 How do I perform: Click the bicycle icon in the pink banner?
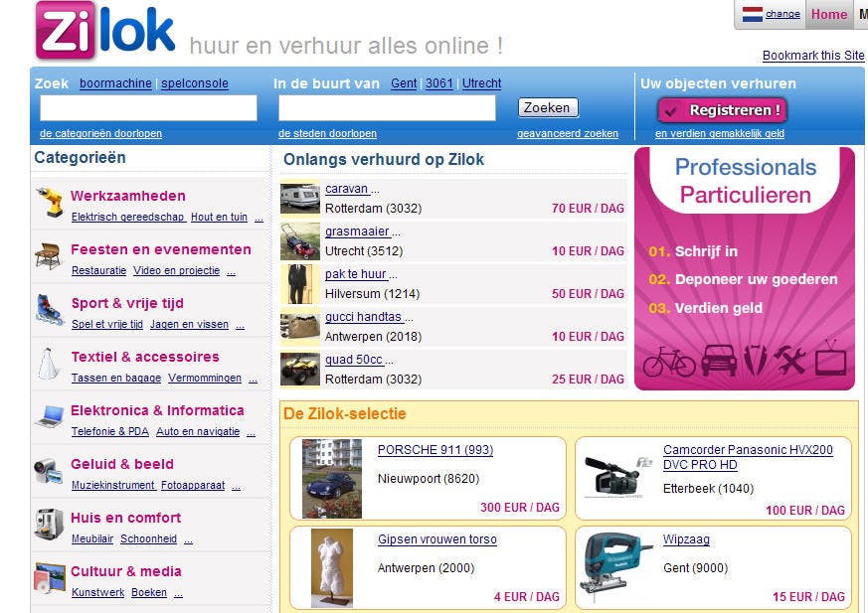coord(669,362)
